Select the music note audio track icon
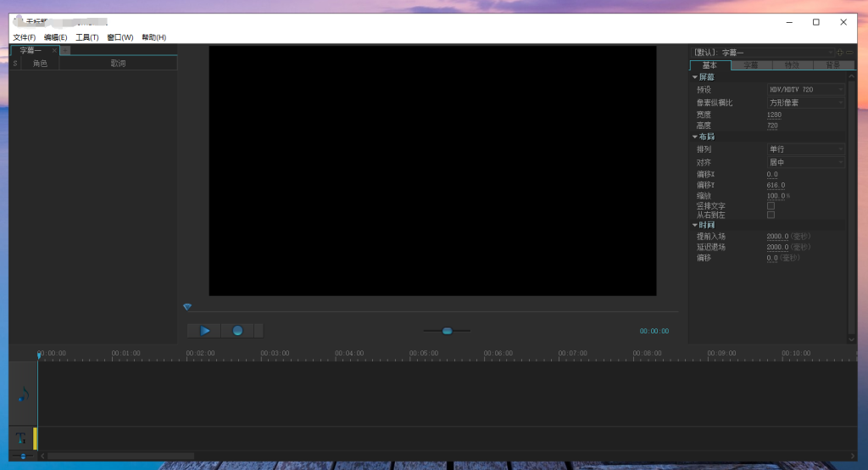 click(x=23, y=394)
